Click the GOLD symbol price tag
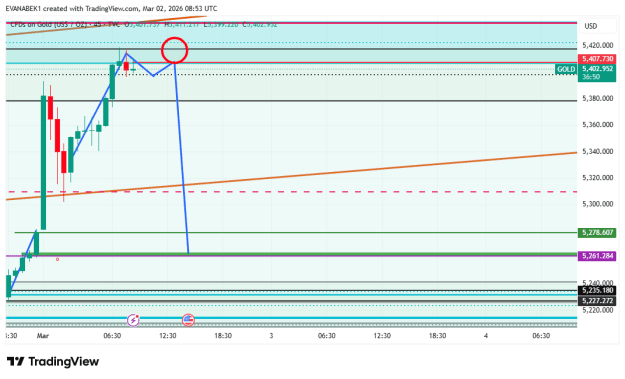This screenshot has height=379, width=625. pyautogui.click(x=566, y=69)
